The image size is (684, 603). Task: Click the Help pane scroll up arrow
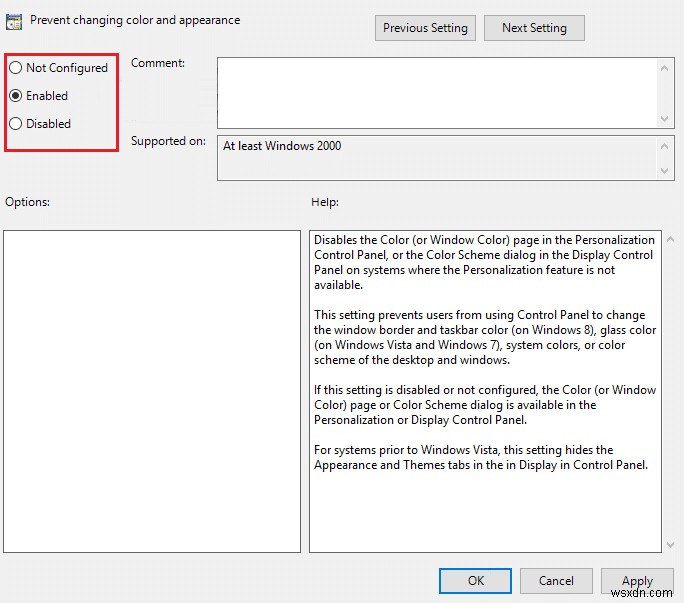tap(670, 240)
